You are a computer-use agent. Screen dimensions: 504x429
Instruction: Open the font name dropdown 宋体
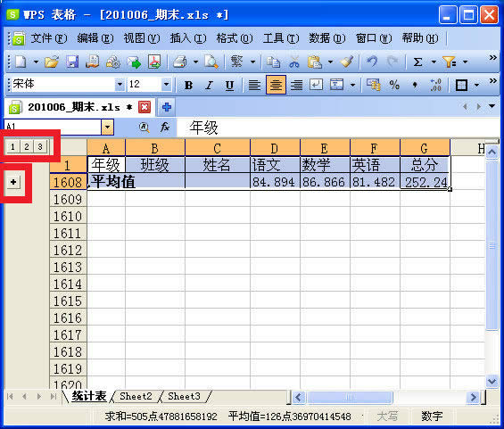[x=120, y=85]
